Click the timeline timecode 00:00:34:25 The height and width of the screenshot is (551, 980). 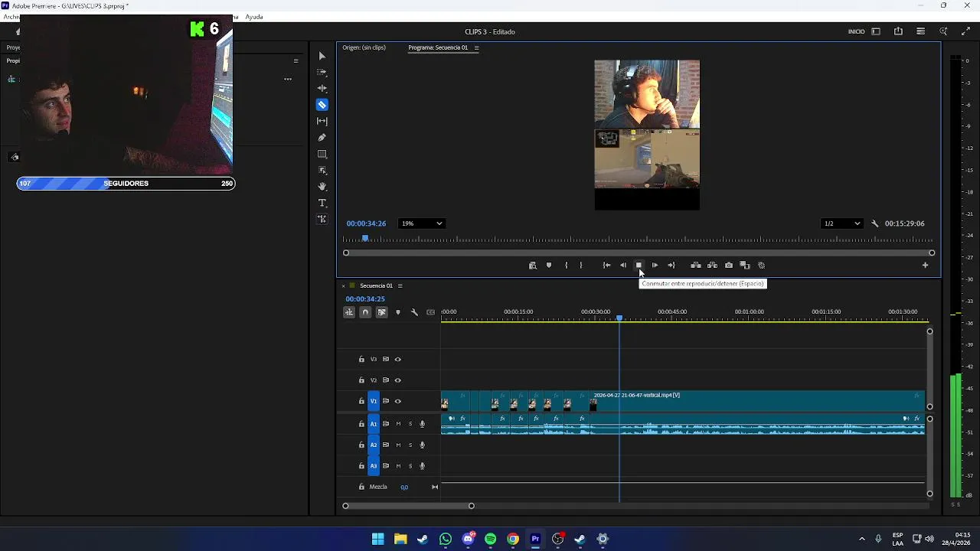(x=365, y=298)
